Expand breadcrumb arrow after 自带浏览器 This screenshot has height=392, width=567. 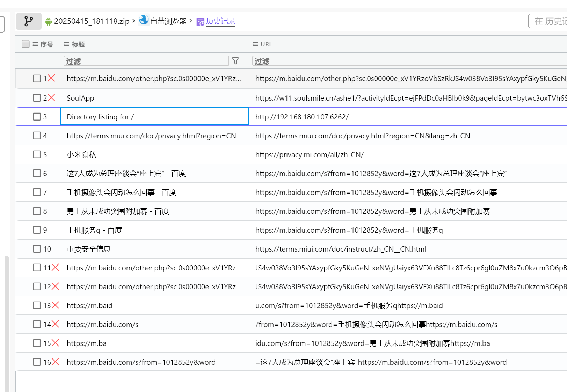click(191, 21)
